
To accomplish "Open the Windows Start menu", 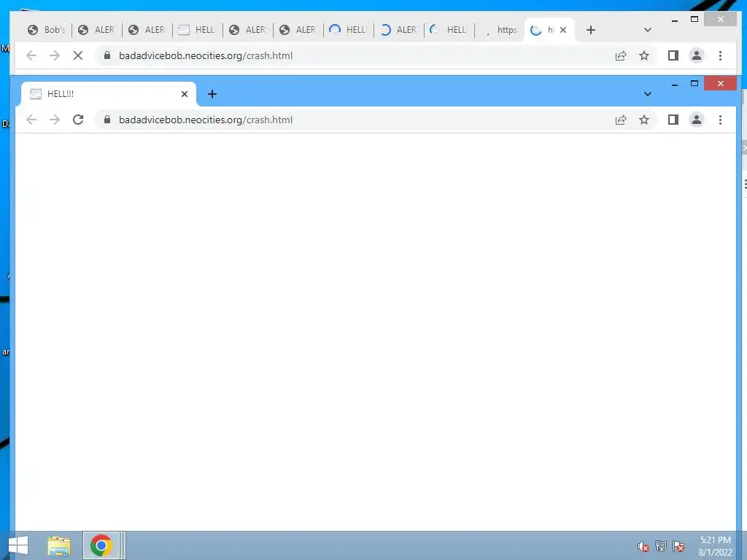I will [x=18, y=545].
